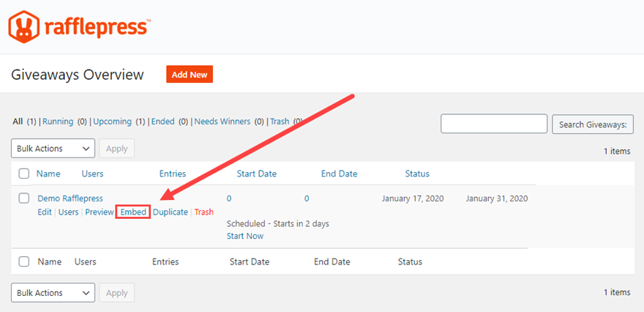Click the RafflePress rabbit logo icon
The height and width of the screenshot is (312, 644).
point(24,27)
